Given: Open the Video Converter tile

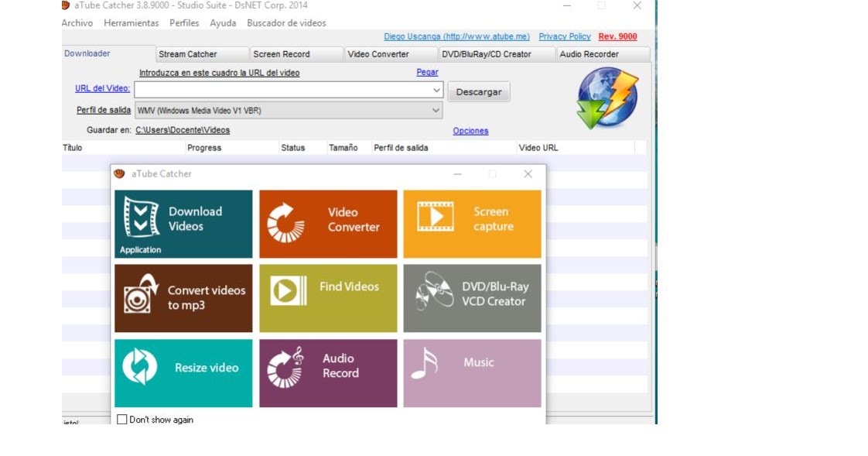Looking at the screenshot, I should pos(328,224).
